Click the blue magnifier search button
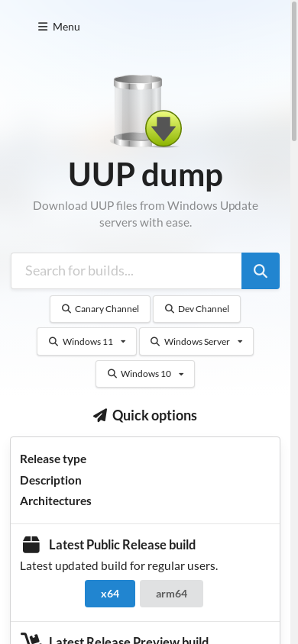The image size is (298, 644). click(x=261, y=271)
